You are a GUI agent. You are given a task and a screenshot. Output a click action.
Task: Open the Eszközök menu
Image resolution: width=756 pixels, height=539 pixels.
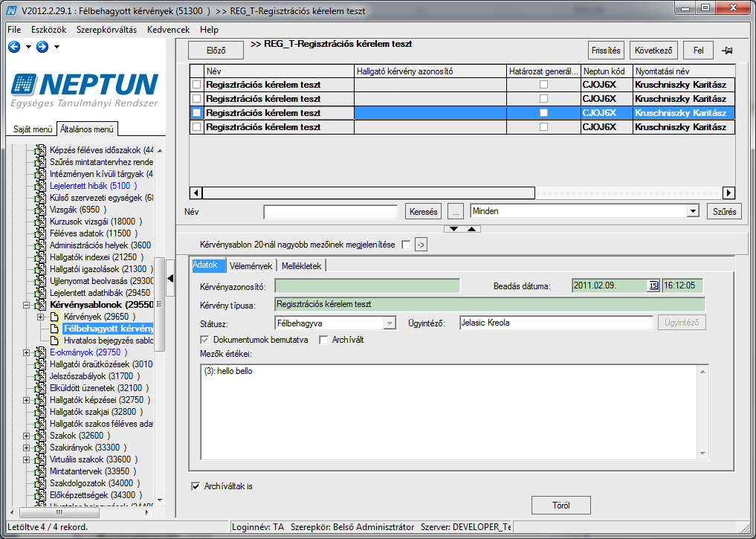(49, 30)
